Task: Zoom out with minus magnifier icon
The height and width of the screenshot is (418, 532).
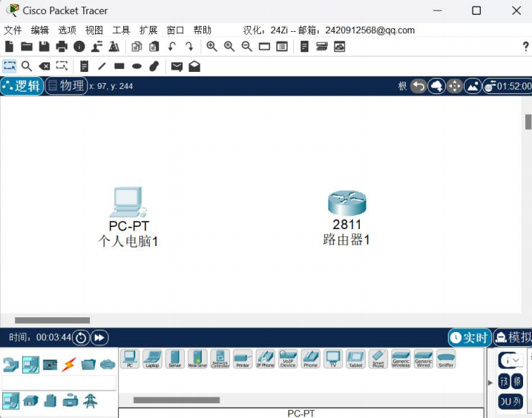Action: (247, 47)
